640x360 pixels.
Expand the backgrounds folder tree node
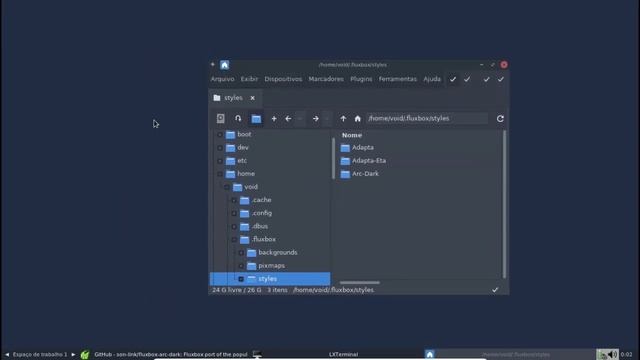point(241,253)
